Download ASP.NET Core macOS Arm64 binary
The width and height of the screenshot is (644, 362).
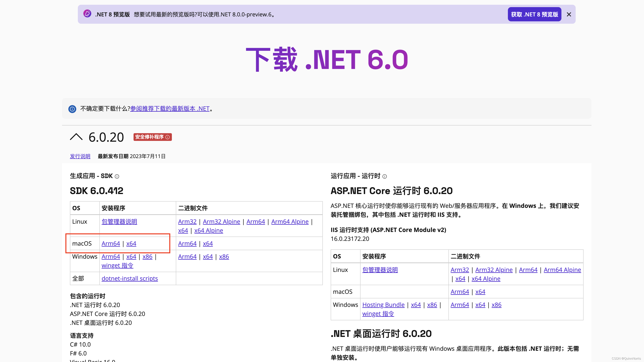(460, 292)
